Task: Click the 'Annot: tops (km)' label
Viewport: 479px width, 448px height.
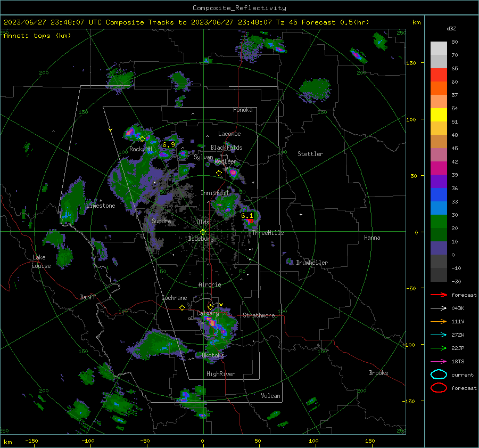Action: [37, 36]
